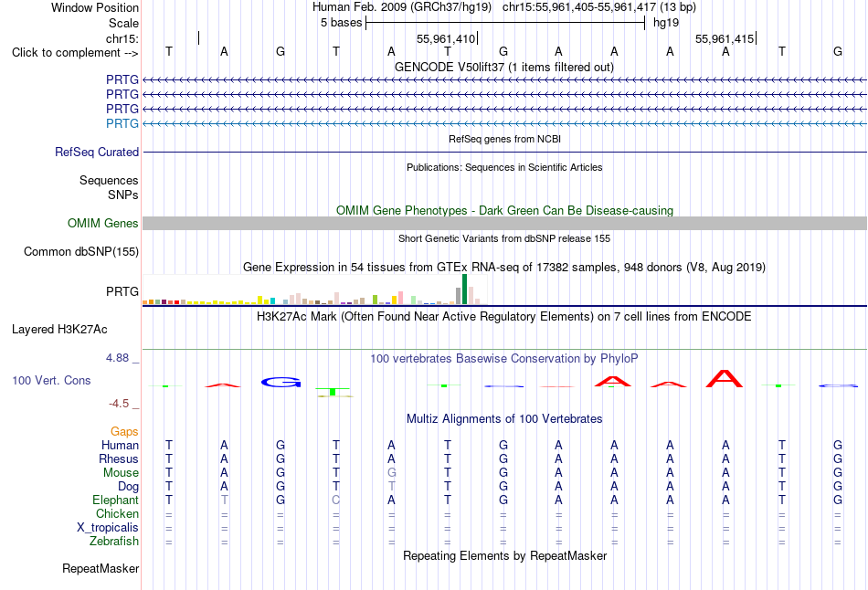Click the 55,961,410 ruler position label
868x590 pixels.
pyautogui.click(x=446, y=38)
